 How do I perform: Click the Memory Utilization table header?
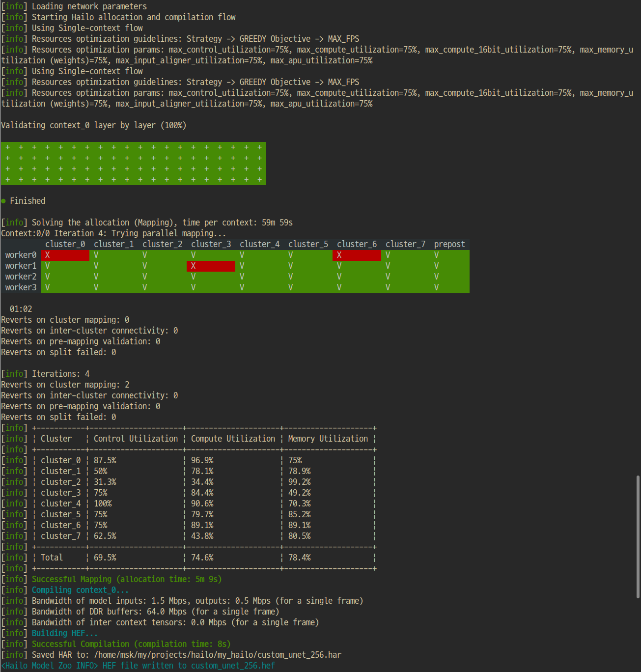tap(328, 439)
